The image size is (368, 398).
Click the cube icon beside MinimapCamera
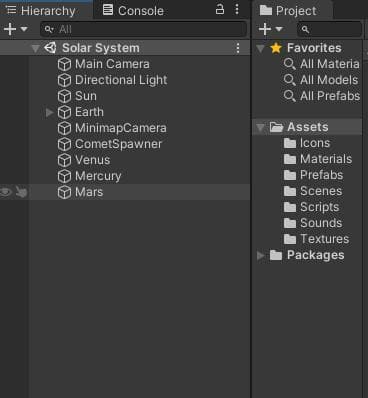point(64,128)
